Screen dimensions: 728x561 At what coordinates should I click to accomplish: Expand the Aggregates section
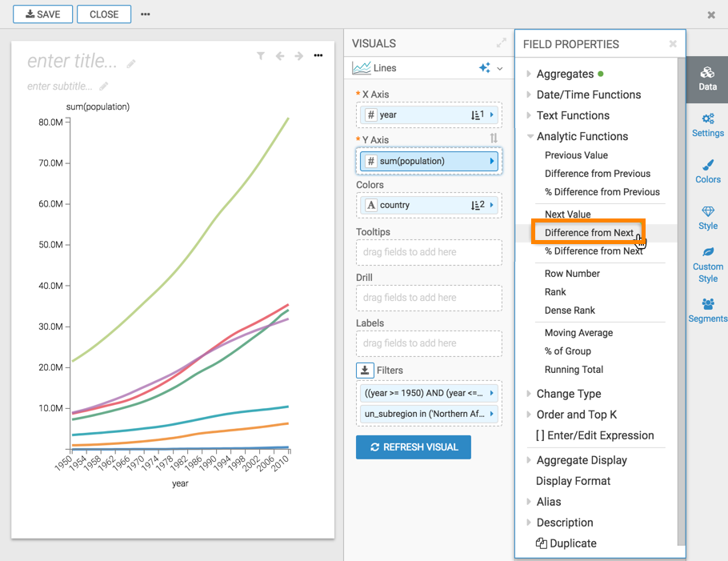coord(565,74)
